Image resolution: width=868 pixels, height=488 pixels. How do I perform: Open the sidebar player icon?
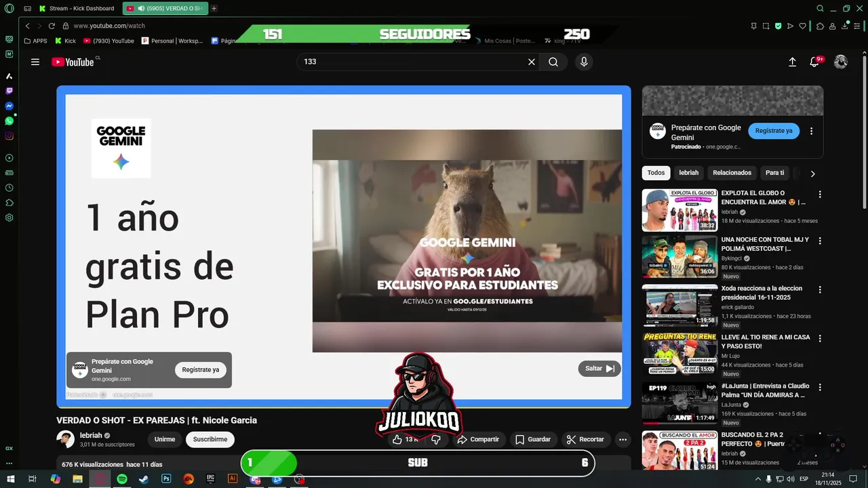tap(9, 158)
